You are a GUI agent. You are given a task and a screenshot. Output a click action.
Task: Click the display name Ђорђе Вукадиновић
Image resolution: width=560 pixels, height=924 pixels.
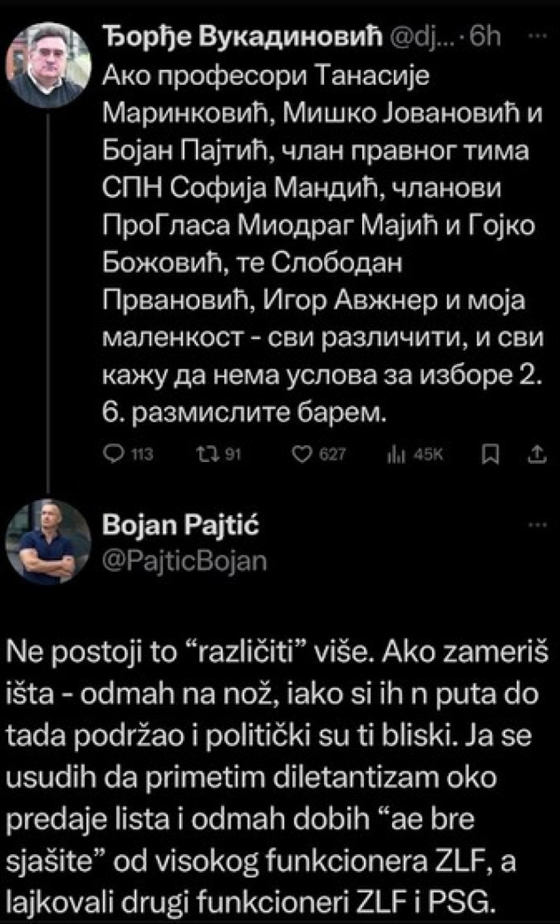coord(241,38)
